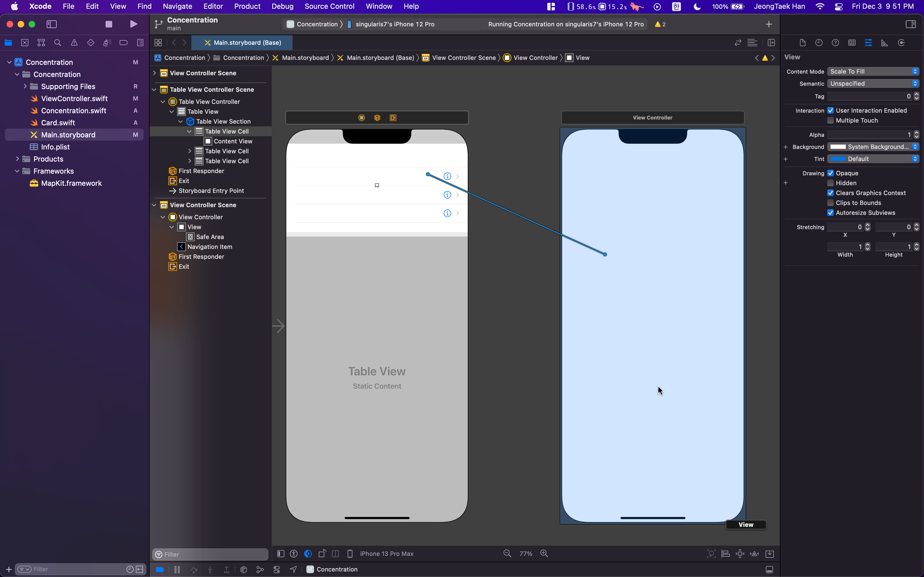Pause program execution in debug bar

point(177,569)
